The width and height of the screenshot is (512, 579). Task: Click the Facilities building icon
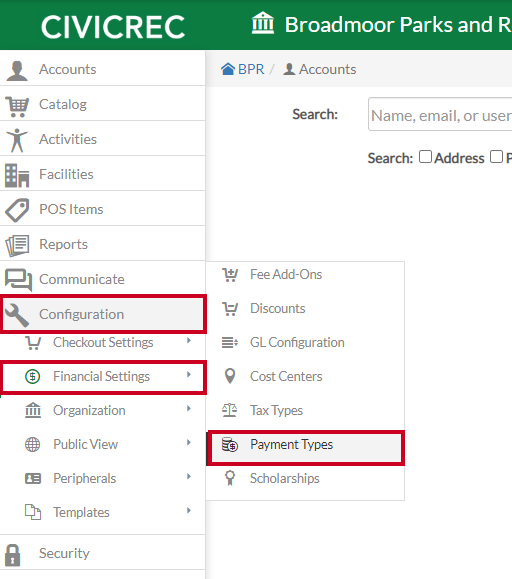click(17, 175)
